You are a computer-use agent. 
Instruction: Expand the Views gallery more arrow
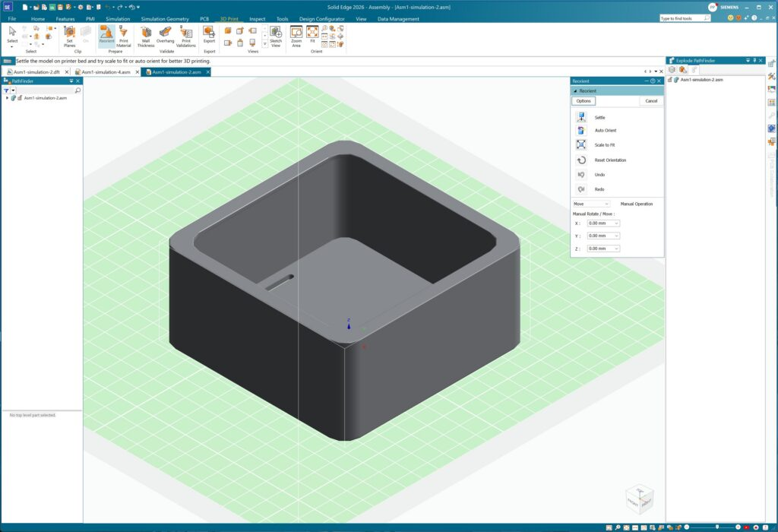(264, 44)
